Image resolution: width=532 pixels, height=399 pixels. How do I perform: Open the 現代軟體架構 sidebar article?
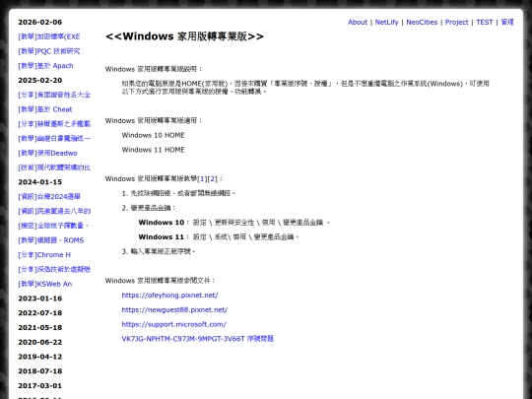tap(54, 167)
